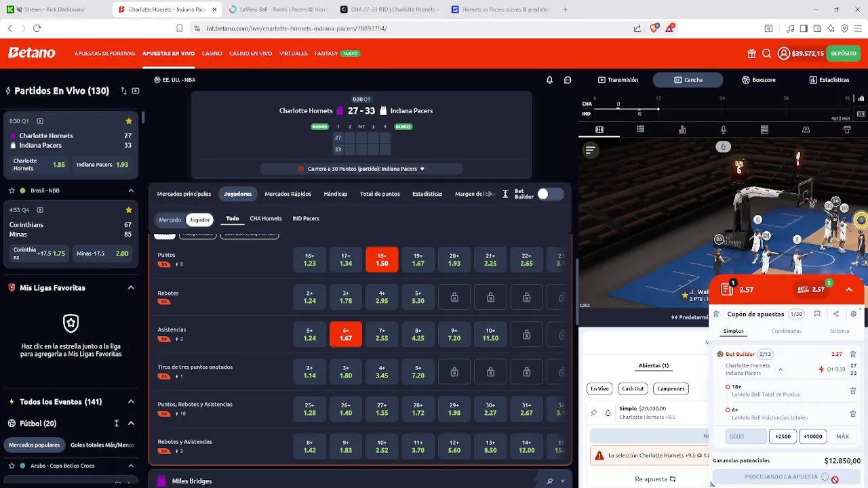Open the Boxscore tab
Image resolution: width=868 pixels, height=488 pixels.
[759, 80]
